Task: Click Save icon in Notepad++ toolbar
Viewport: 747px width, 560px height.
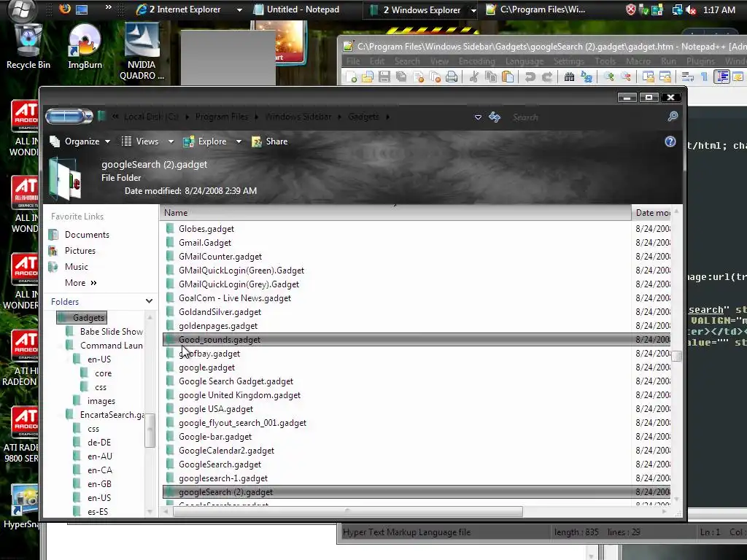Action: pyautogui.click(x=384, y=77)
